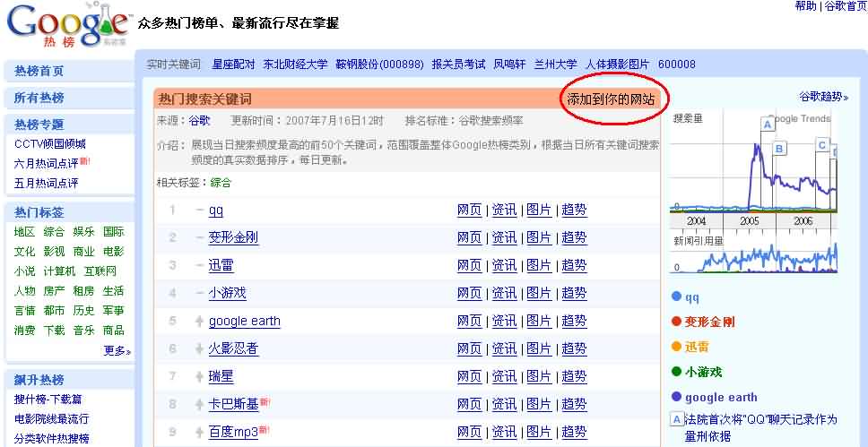Screen dimensions: 868x447
Task: Open 分类软件热搜榜 list
Action: 51,439
